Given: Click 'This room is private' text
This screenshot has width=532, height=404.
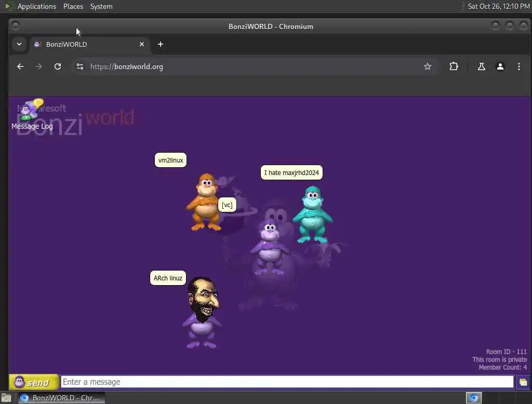Looking at the screenshot, I should [499, 359].
